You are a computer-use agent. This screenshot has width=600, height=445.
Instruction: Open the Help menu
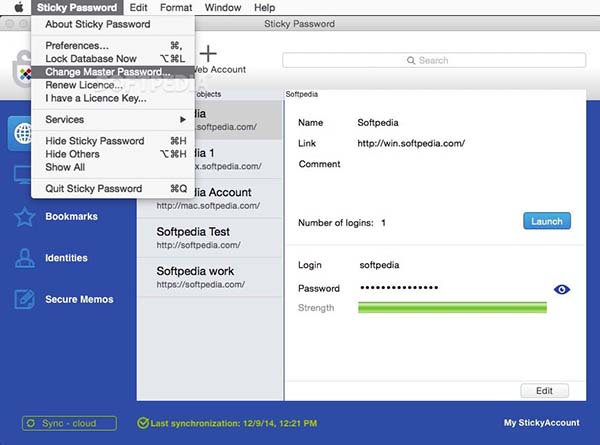[264, 7]
